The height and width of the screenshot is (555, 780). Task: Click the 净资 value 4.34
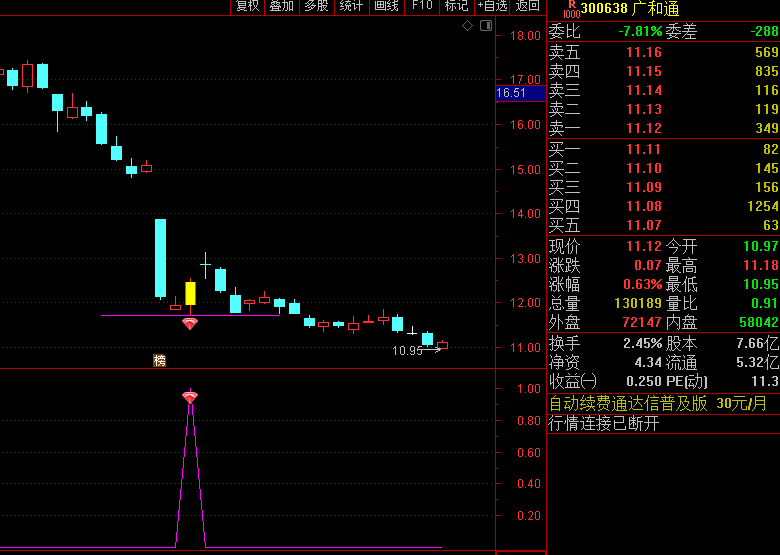(x=648, y=362)
